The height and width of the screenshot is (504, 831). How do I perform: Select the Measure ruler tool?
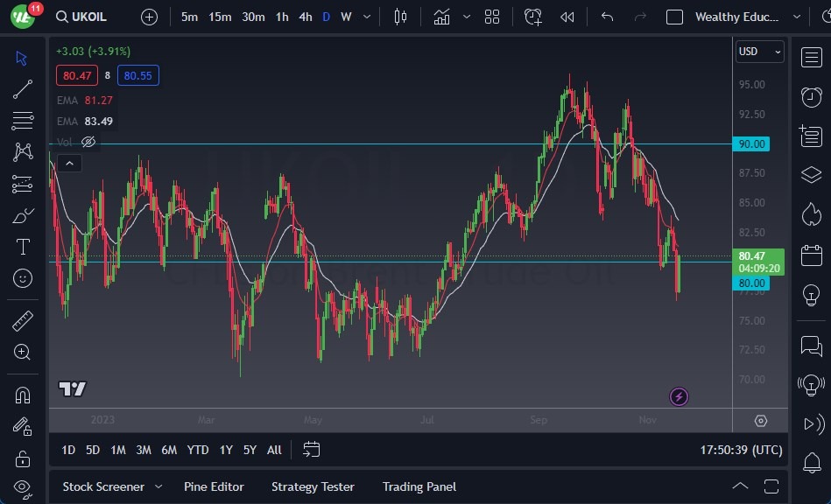[21, 320]
